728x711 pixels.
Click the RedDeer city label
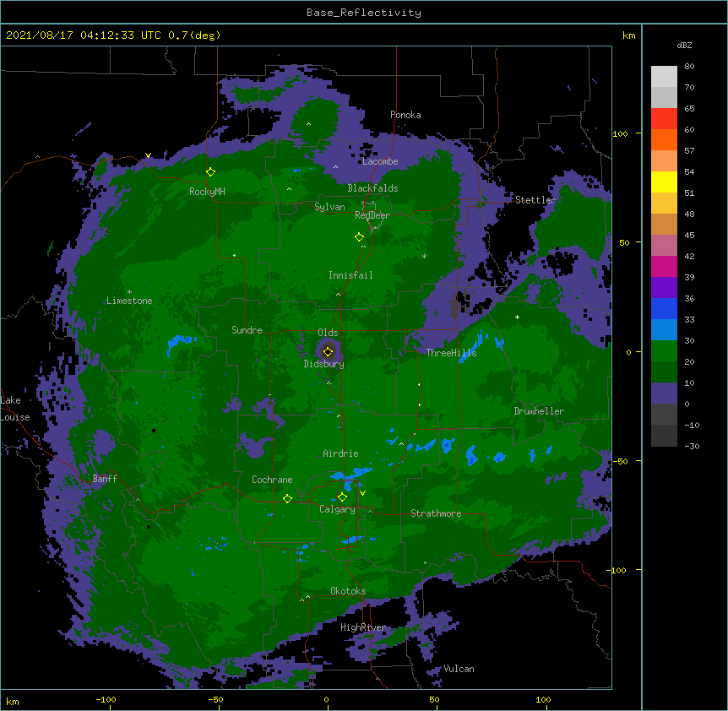[x=372, y=215]
